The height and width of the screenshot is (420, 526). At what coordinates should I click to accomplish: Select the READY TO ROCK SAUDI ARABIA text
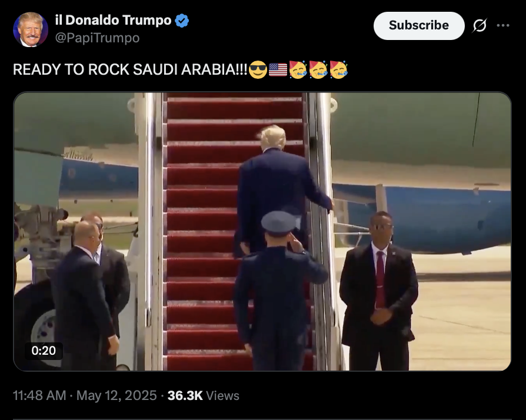[x=130, y=70]
